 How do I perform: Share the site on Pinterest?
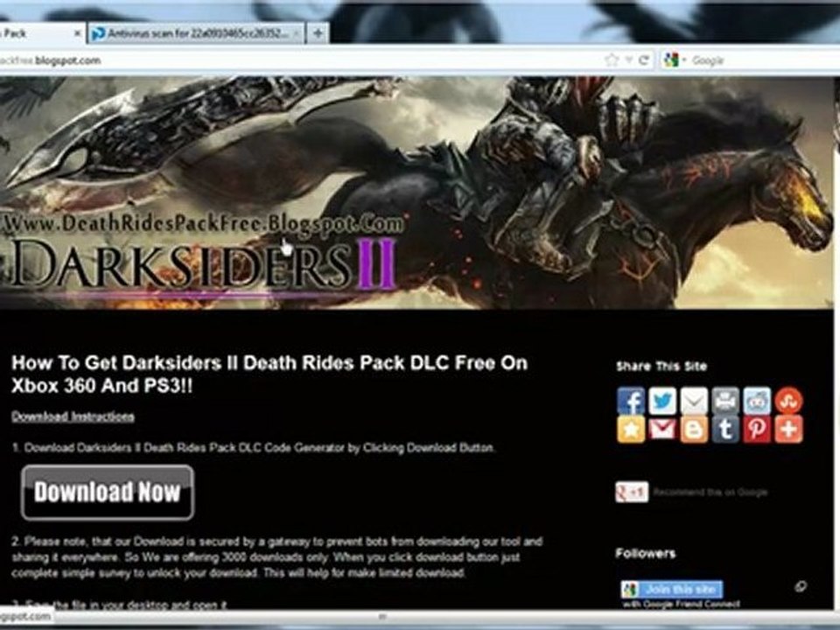click(x=757, y=430)
